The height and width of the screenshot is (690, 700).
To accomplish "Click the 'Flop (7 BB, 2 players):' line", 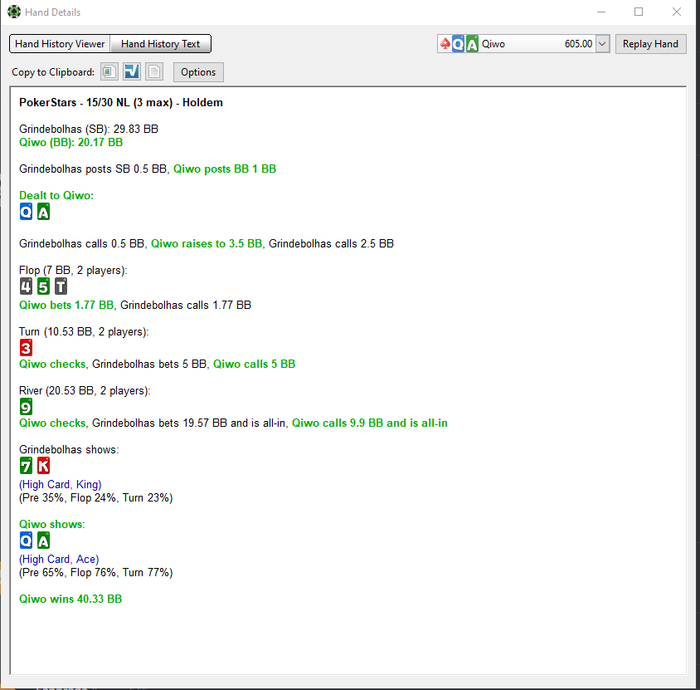I will click(73, 270).
